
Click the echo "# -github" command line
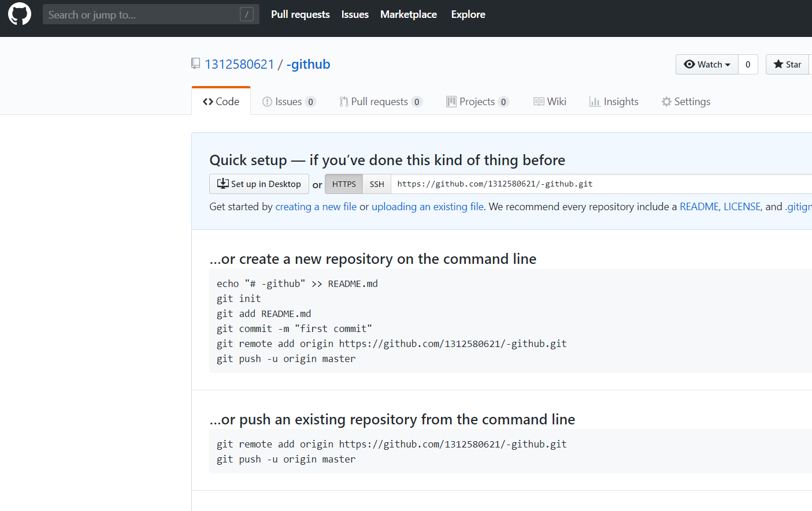tap(297, 284)
